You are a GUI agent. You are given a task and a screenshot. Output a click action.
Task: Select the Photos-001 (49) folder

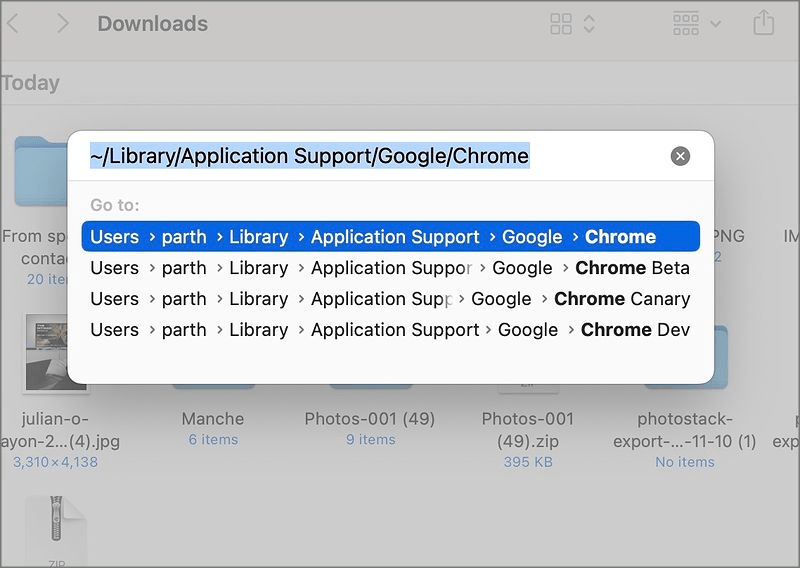[370, 419]
